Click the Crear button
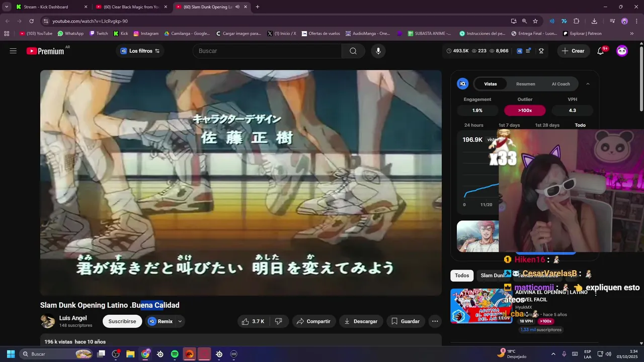 click(573, 51)
